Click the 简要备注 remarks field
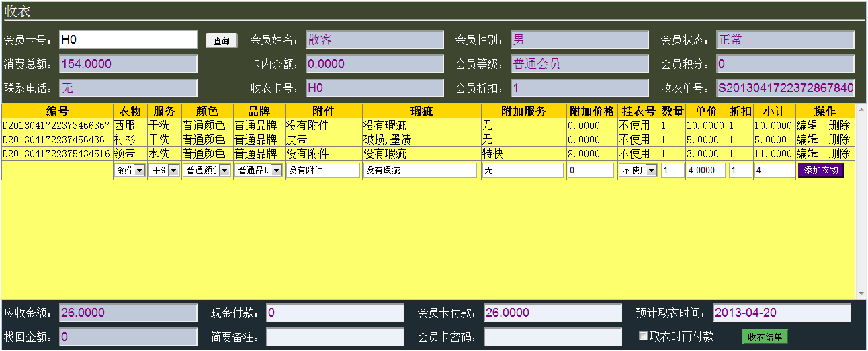 tap(335, 337)
